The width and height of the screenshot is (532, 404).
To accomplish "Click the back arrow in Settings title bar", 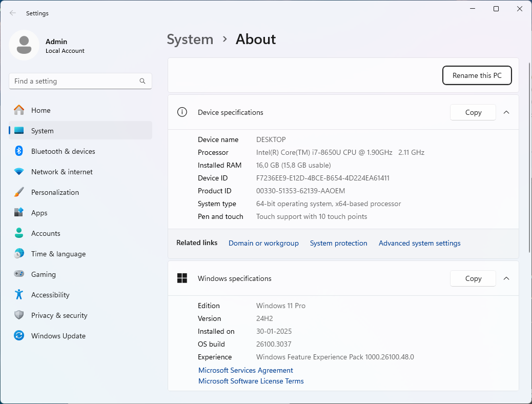I will pos(13,13).
